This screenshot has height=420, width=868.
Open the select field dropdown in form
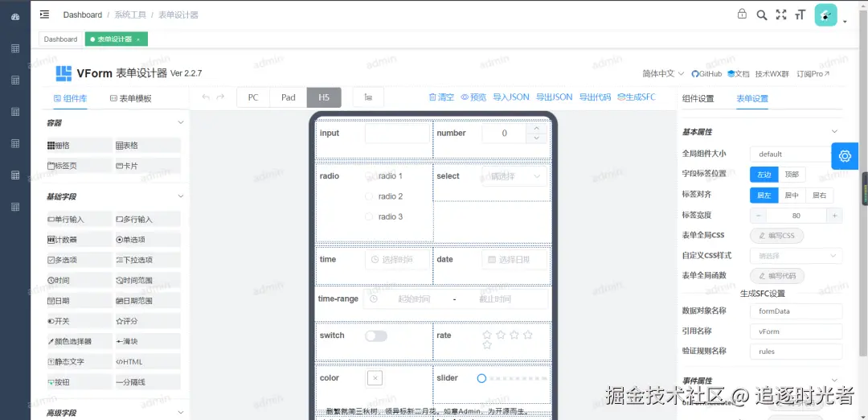click(514, 176)
